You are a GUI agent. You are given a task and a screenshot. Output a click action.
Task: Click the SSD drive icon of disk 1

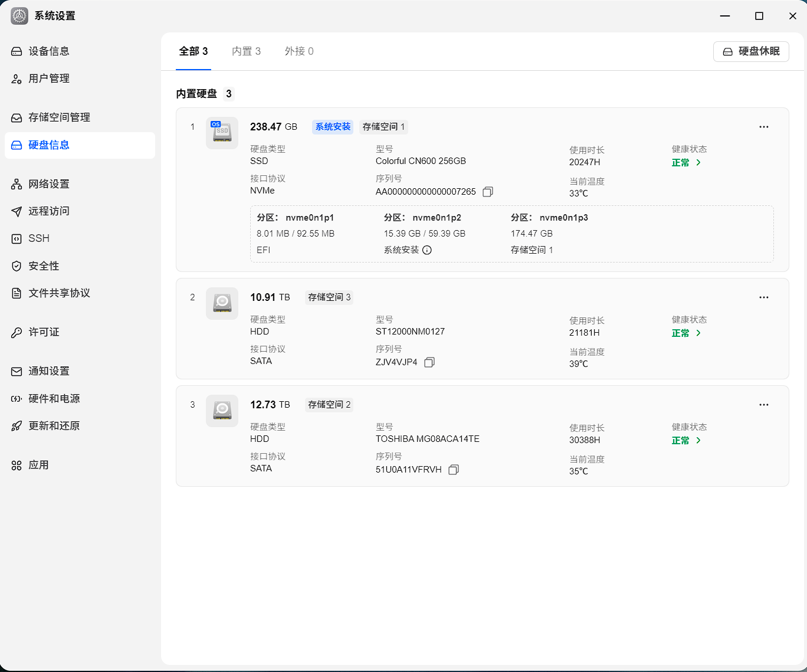click(222, 133)
